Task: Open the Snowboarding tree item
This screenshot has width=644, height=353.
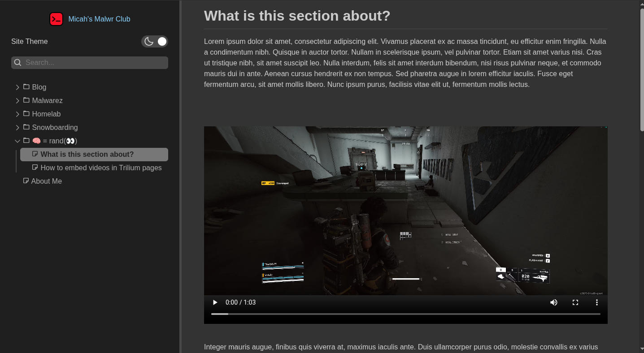Action: point(55,128)
